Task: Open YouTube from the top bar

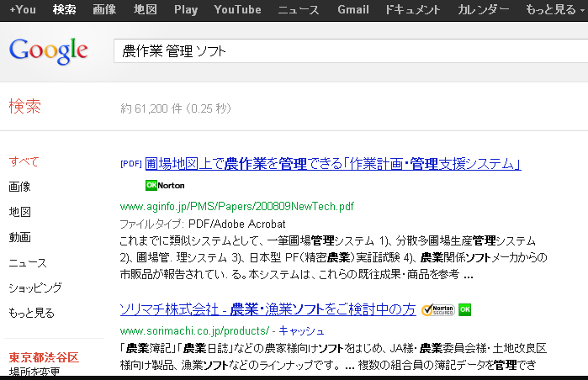Action: click(x=237, y=10)
